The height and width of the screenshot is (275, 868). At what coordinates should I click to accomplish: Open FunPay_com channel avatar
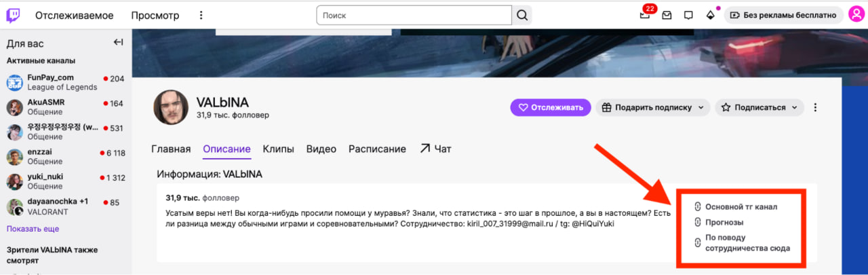15,82
